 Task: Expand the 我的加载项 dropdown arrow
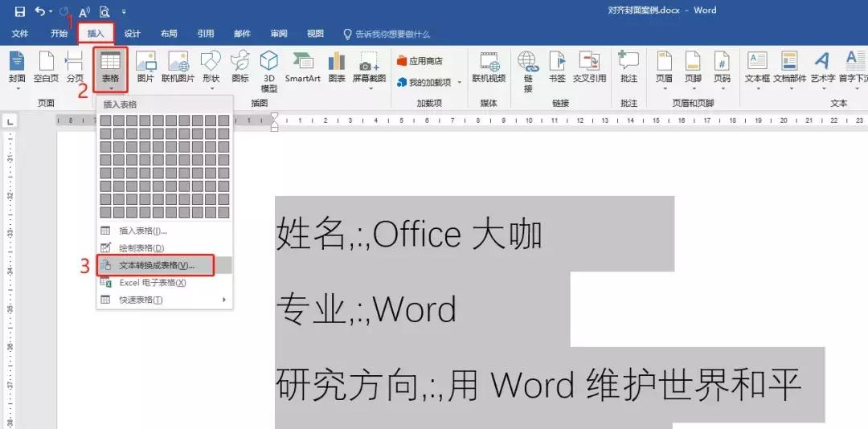click(x=460, y=83)
